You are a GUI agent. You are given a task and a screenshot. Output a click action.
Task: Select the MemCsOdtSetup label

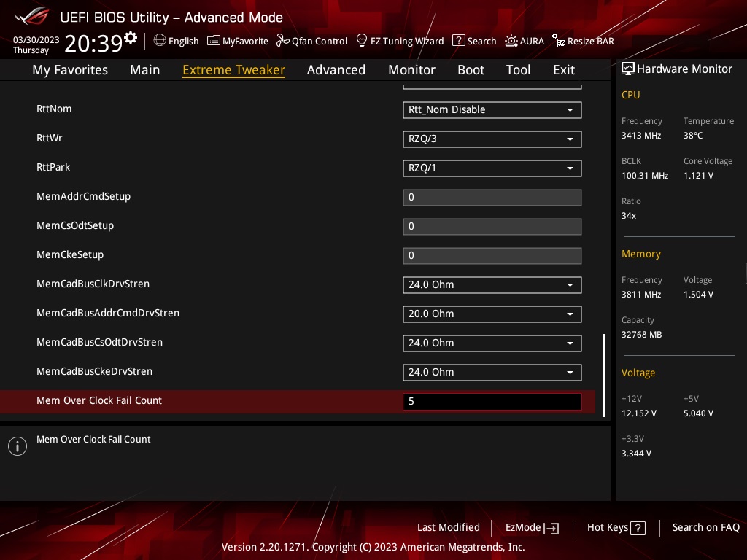point(75,226)
